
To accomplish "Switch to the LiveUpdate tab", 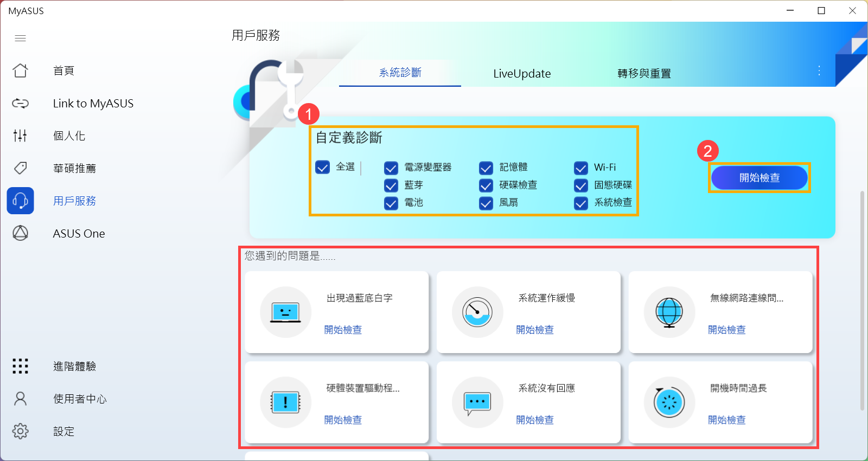I will pos(522,73).
